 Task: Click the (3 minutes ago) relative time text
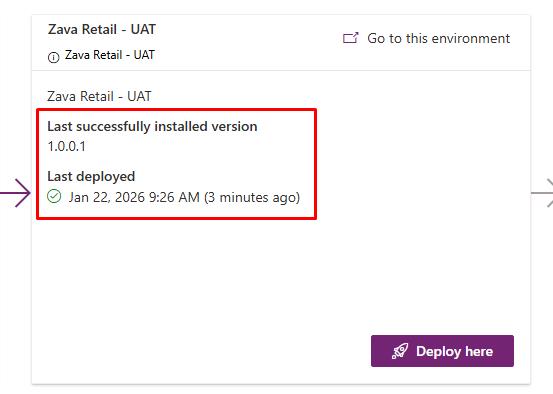coord(252,197)
